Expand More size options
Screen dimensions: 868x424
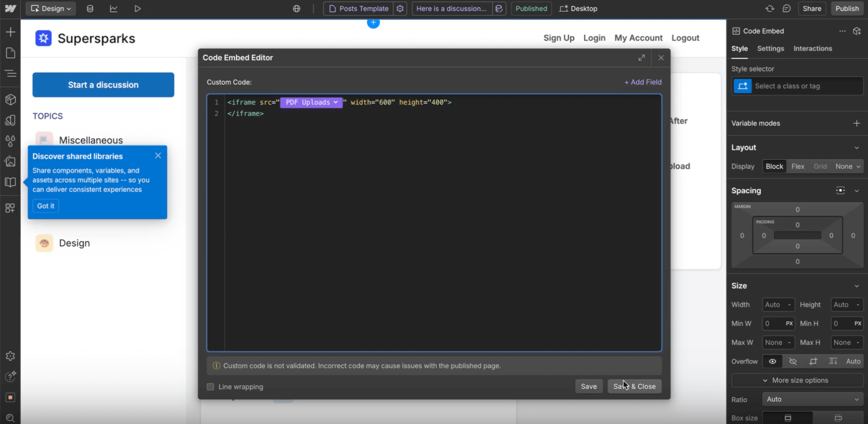(x=797, y=380)
